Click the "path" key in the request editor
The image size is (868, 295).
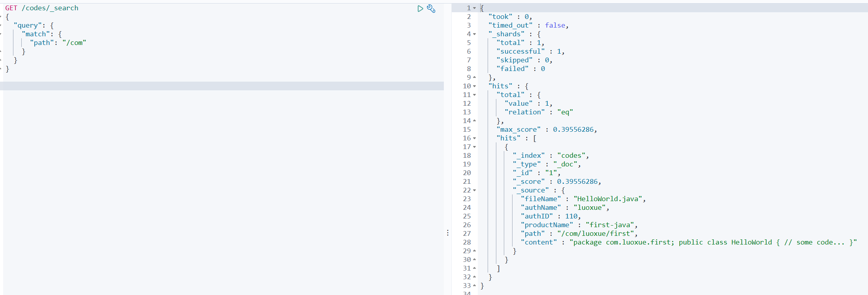coord(42,43)
